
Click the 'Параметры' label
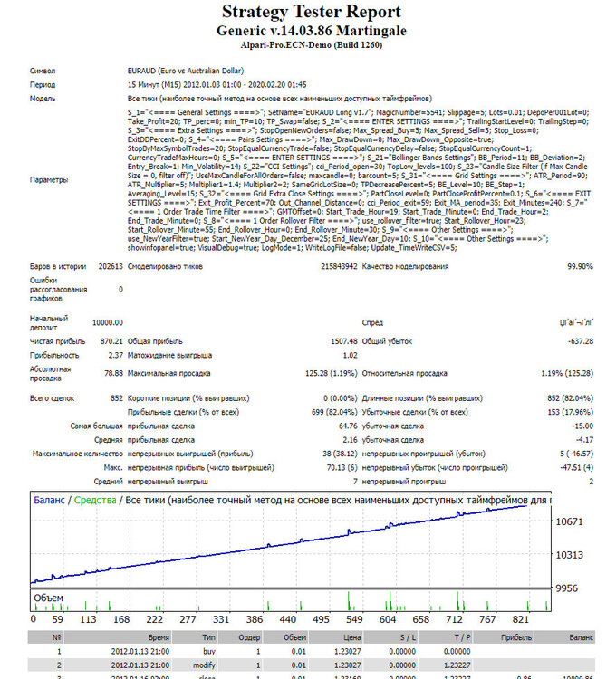coord(49,180)
